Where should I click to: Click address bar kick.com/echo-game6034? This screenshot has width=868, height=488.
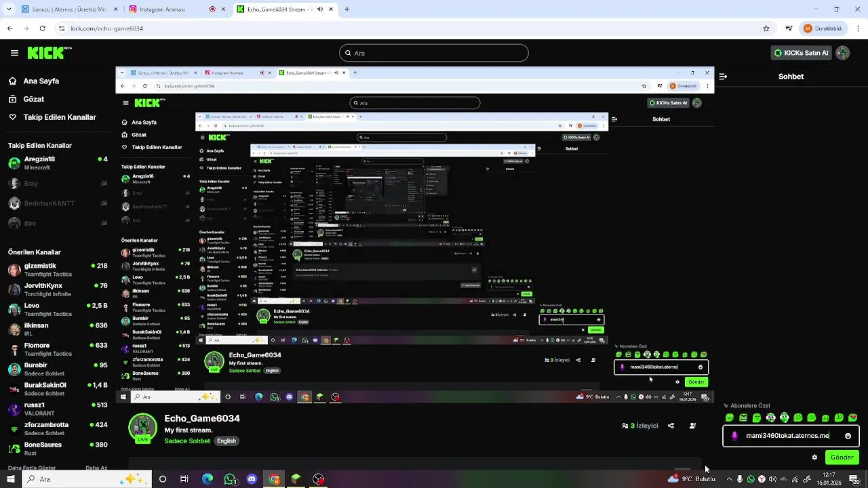(106, 28)
